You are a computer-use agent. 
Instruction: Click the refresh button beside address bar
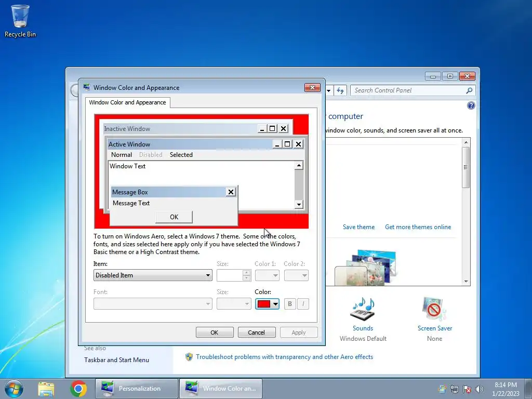(x=340, y=90)
